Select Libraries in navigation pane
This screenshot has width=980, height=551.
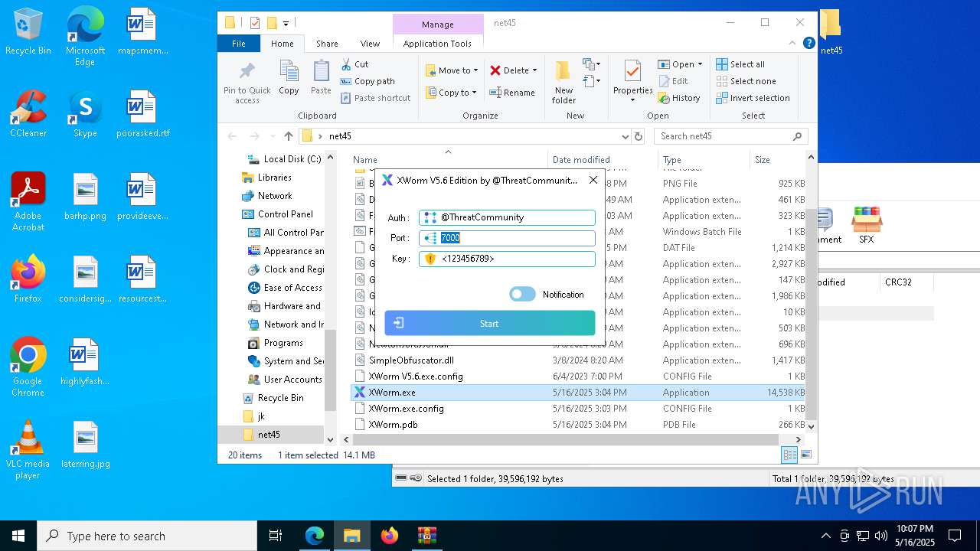(x=266, y=178)
